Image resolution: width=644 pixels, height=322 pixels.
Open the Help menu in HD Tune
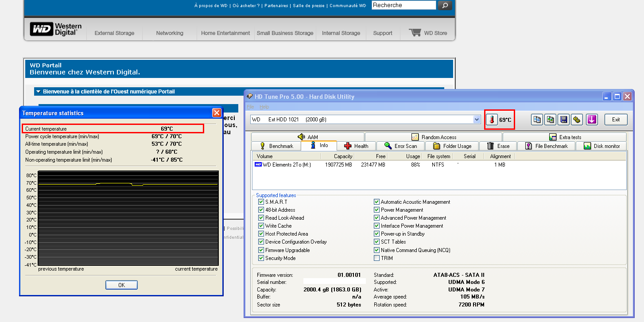click(264, 107)
